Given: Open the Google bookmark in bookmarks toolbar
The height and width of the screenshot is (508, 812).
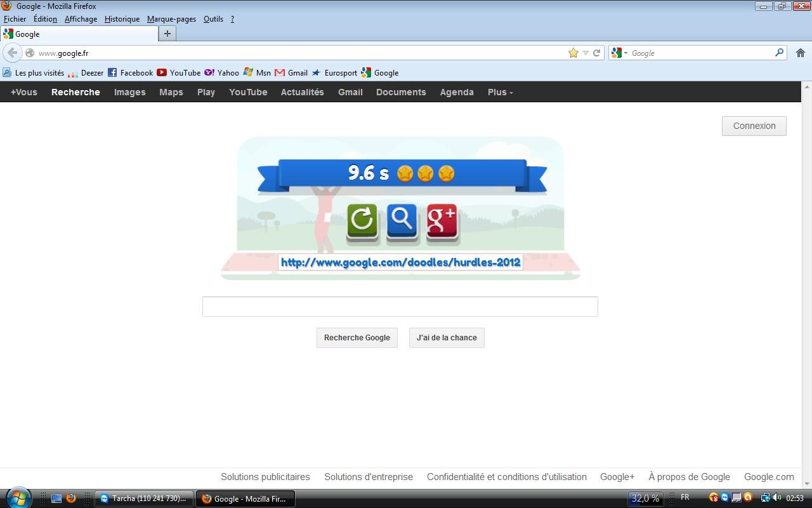Looking at the screenshot, I should [x=380, y=73].
